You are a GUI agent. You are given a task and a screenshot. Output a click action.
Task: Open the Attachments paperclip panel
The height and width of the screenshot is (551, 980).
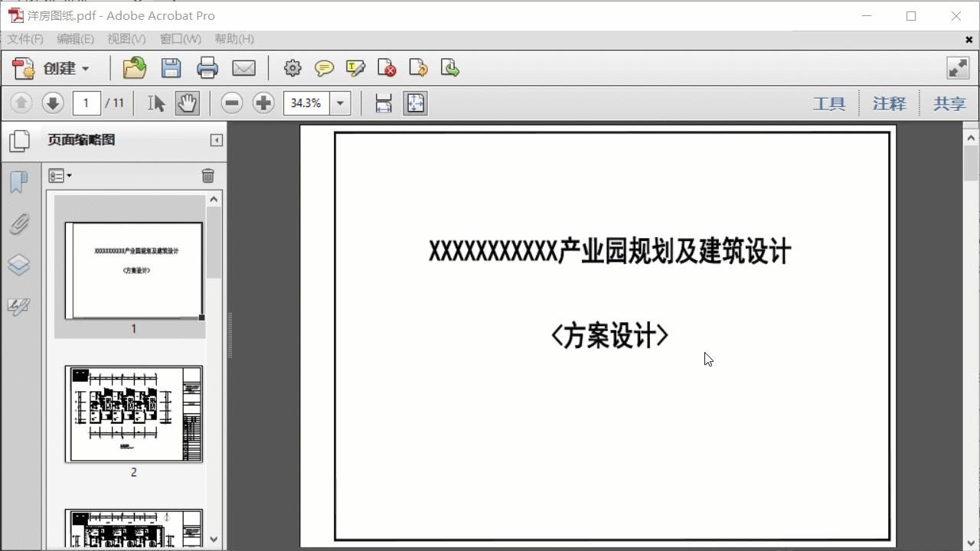[19, 223]
